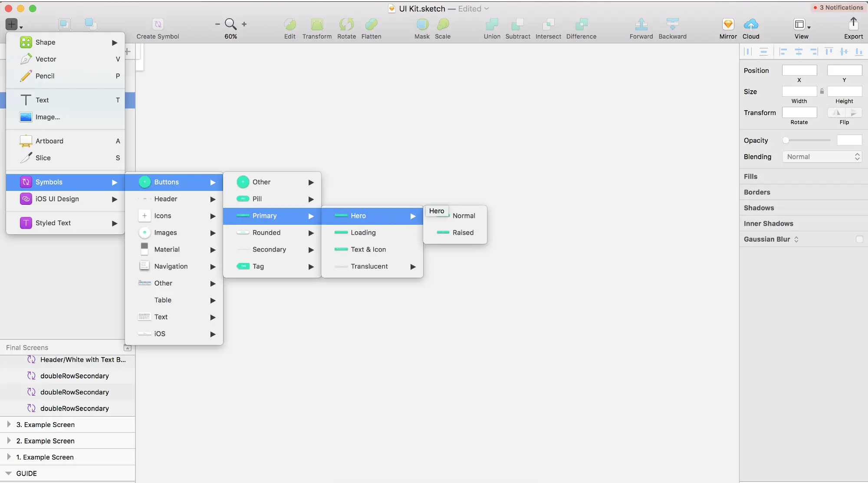Click the Rotate toolbar icon
The image size is (868, 483).
[346, 24]
